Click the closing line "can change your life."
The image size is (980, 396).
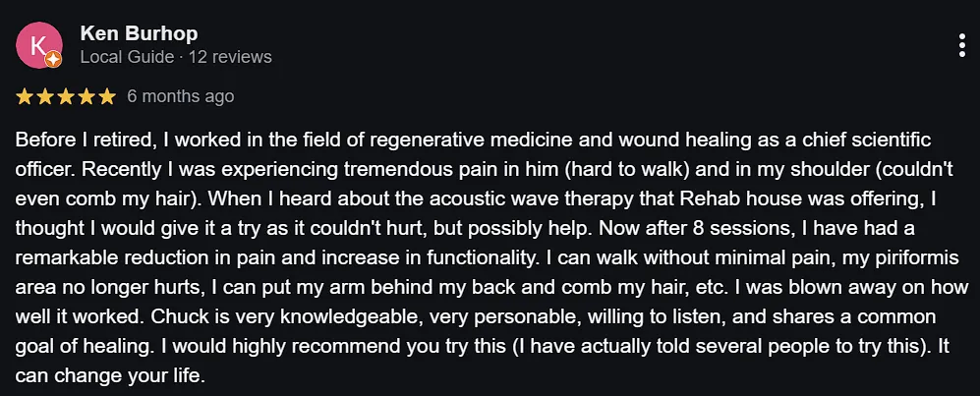tap(109, 376)
